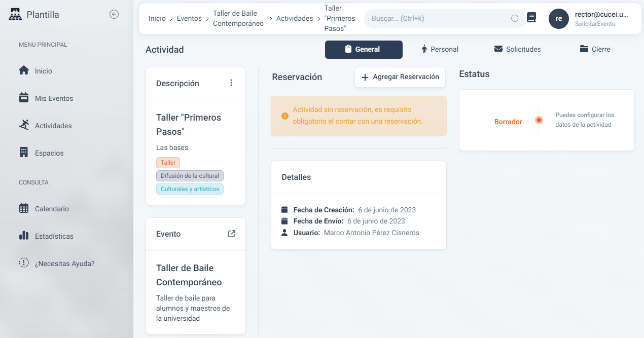Open Espacios in the main menu
This screenshot has height=338, width=644.
pos(50,153)
